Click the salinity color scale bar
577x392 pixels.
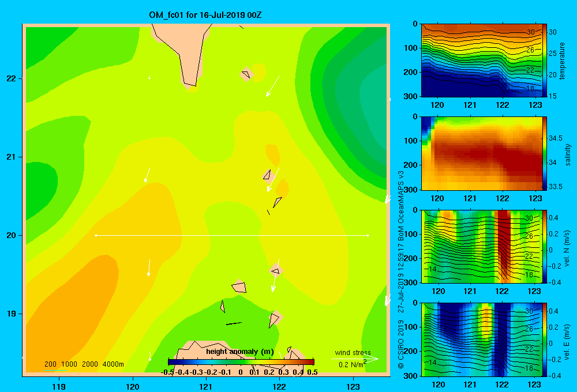tap(545, 153)
